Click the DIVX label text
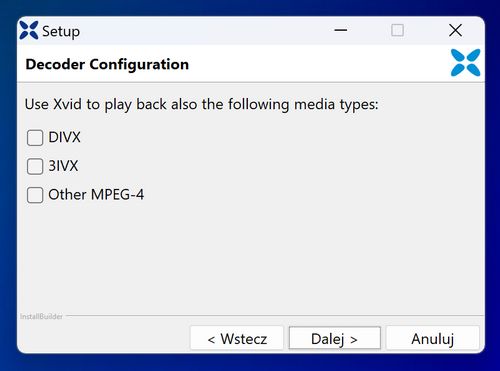 pos(64,137)
